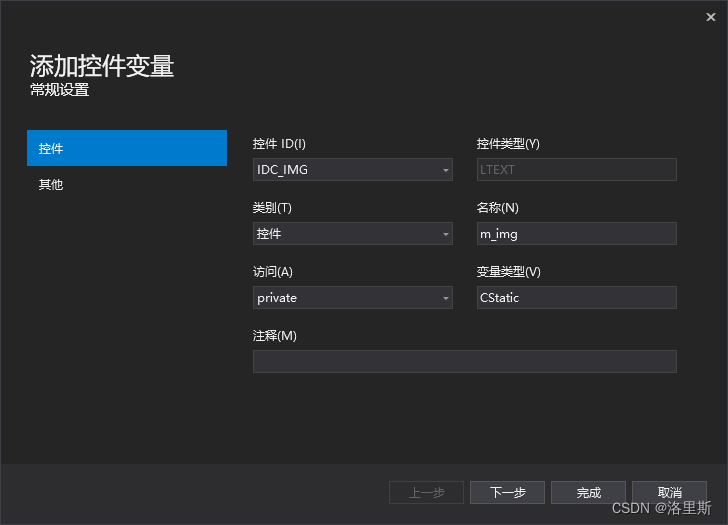Click the 上一步 previous button
The height and width of the screenshot is (525, 728).
click(426, 493)
